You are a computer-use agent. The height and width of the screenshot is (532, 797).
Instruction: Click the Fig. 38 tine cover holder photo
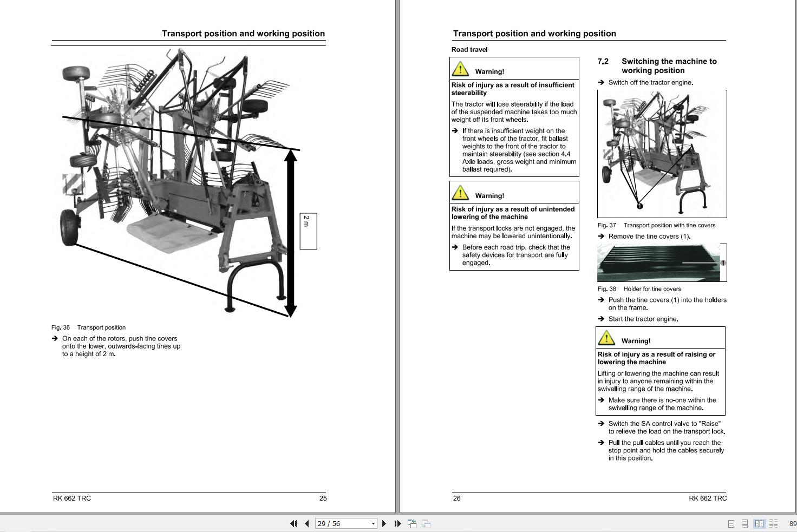658,262
